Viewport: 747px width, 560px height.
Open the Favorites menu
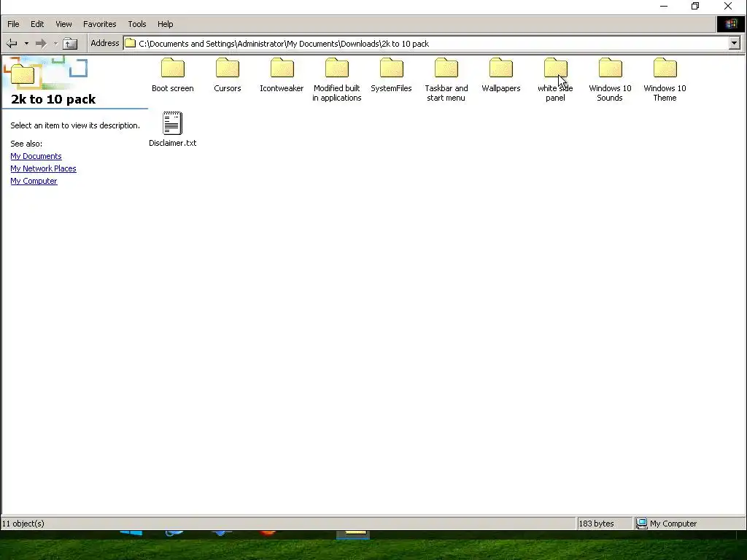tap(99, 24)
